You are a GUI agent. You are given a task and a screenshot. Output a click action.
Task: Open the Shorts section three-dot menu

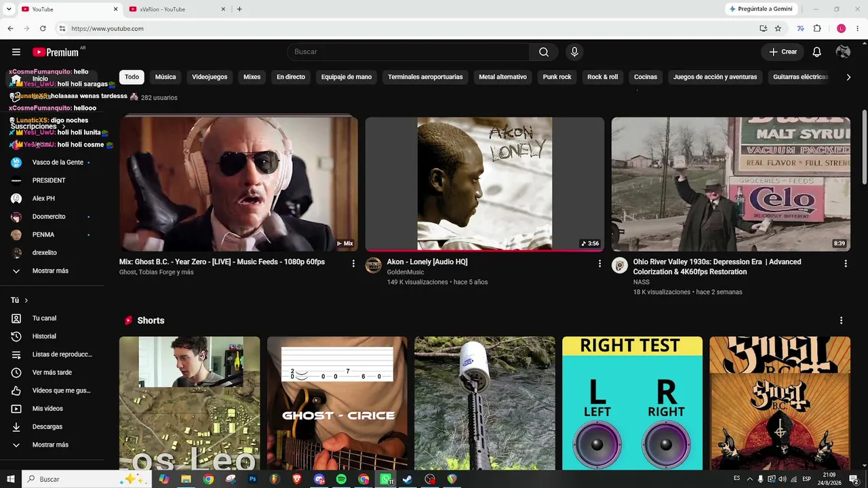[842, 321]
